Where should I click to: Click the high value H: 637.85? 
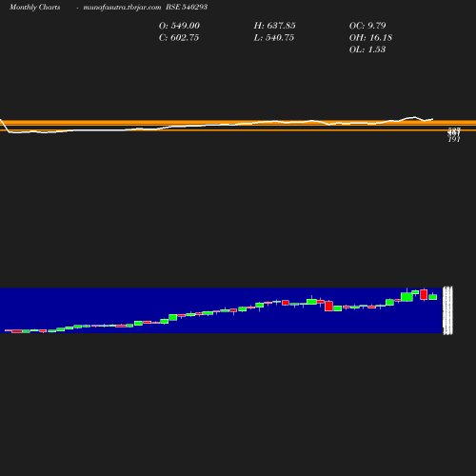[275, 26]
